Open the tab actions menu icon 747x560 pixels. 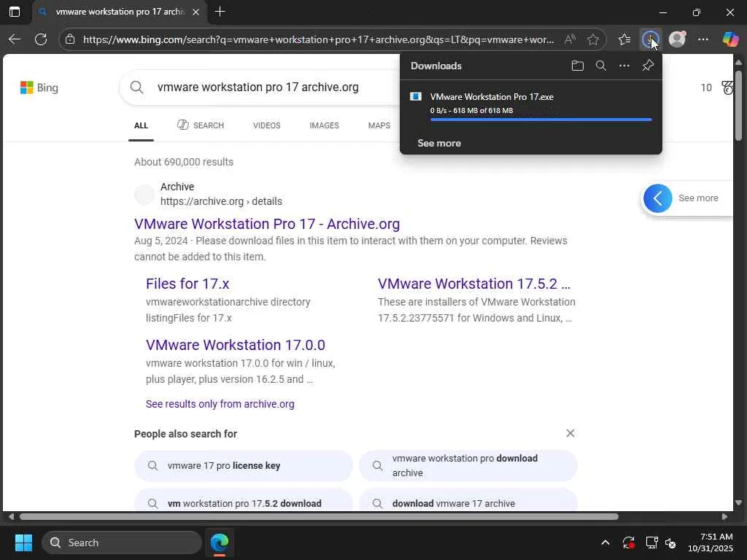(15, 12)
